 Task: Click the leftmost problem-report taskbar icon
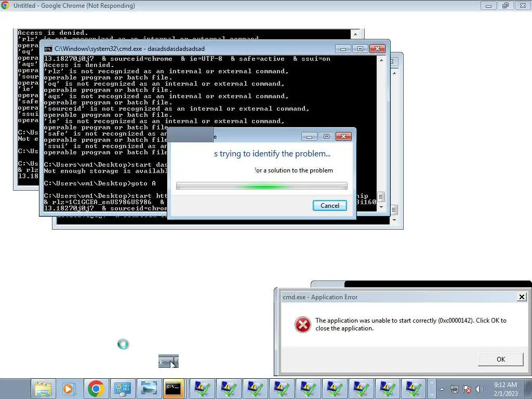(x=202, y=389)
